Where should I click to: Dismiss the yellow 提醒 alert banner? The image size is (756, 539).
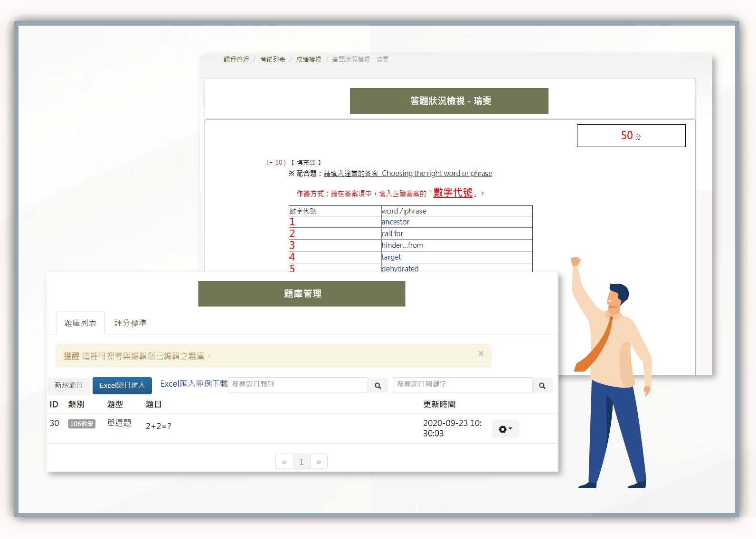coord(481,353)
